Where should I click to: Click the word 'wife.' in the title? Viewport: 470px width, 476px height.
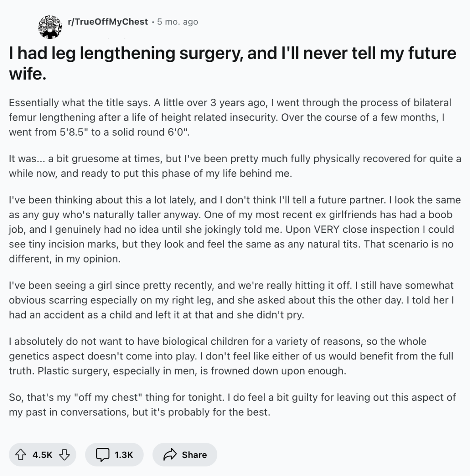point(28,74)
